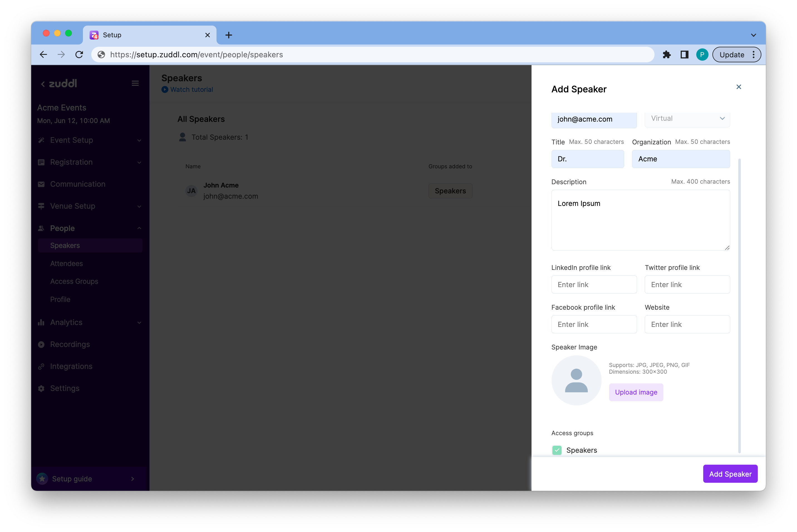Close the Add Speaker panel
This screenshot has width=797, height=532.
[x=739, y=87]
